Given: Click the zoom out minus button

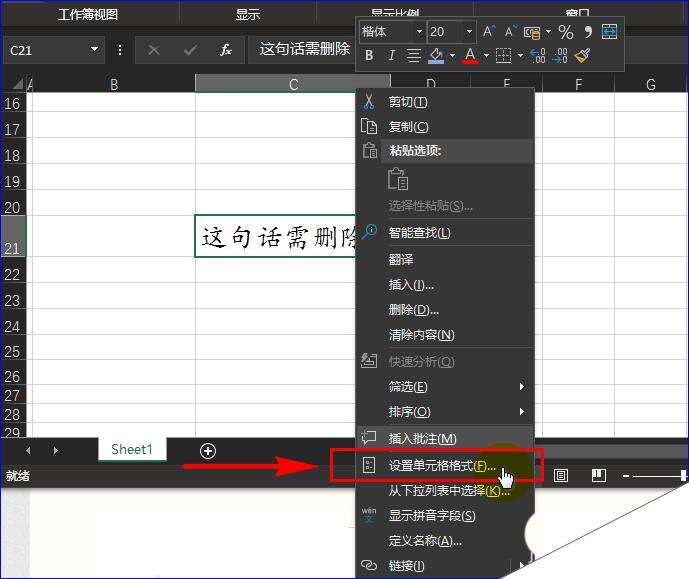Looking at the screenshot, I should [626, 476].
